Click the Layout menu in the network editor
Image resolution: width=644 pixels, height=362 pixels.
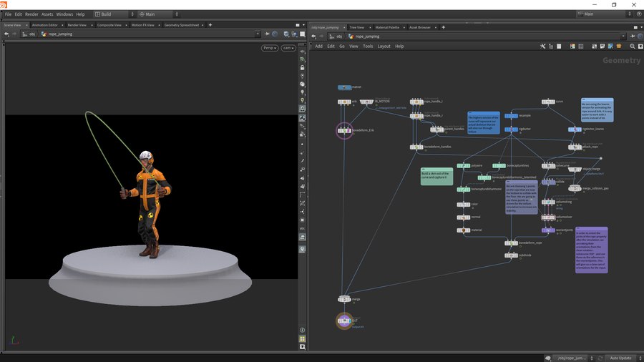coord(384,46)
